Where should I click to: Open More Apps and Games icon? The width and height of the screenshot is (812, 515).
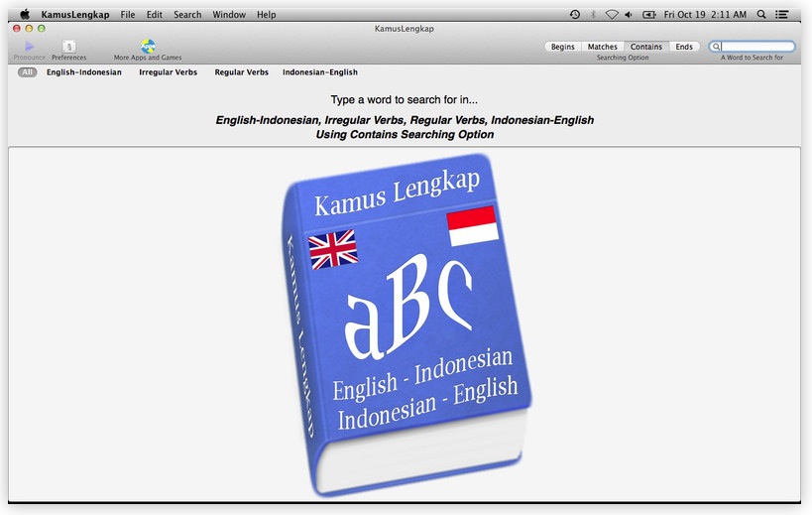(x=148, y=46)
